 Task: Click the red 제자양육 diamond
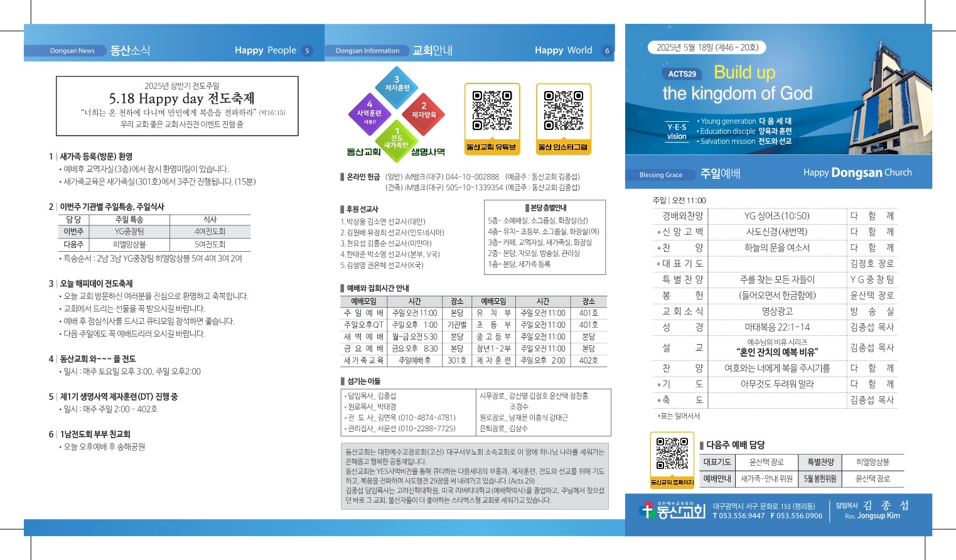pos(424,113)
